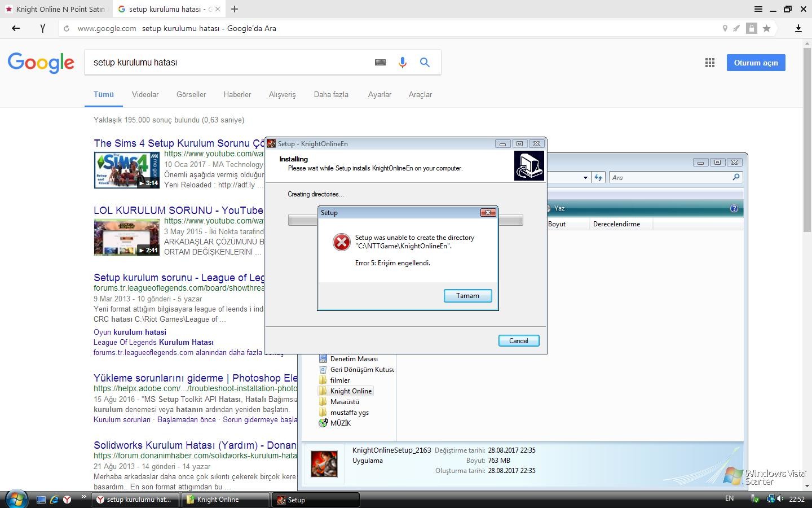Select Masaüstü folder in Explorer tree
Image resolution: width=812 pixels, height=508 pixels.
pyautogui.click(x=345, y=402)
